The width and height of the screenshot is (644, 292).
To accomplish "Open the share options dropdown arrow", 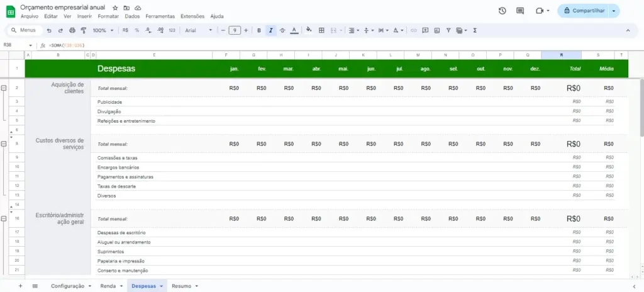I will (614, 11).
